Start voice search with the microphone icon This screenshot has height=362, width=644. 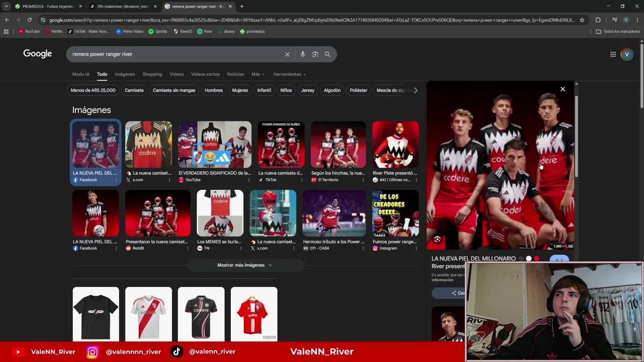click(x=302, y=54)
